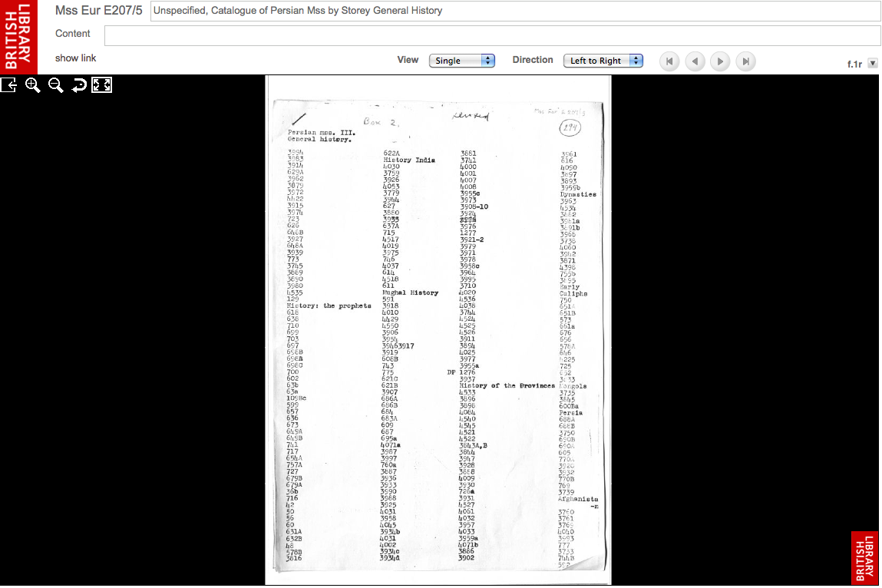The image size is (882, 588).
Task: Rotate the page using the rotate icon
Action: coord(79,85)
